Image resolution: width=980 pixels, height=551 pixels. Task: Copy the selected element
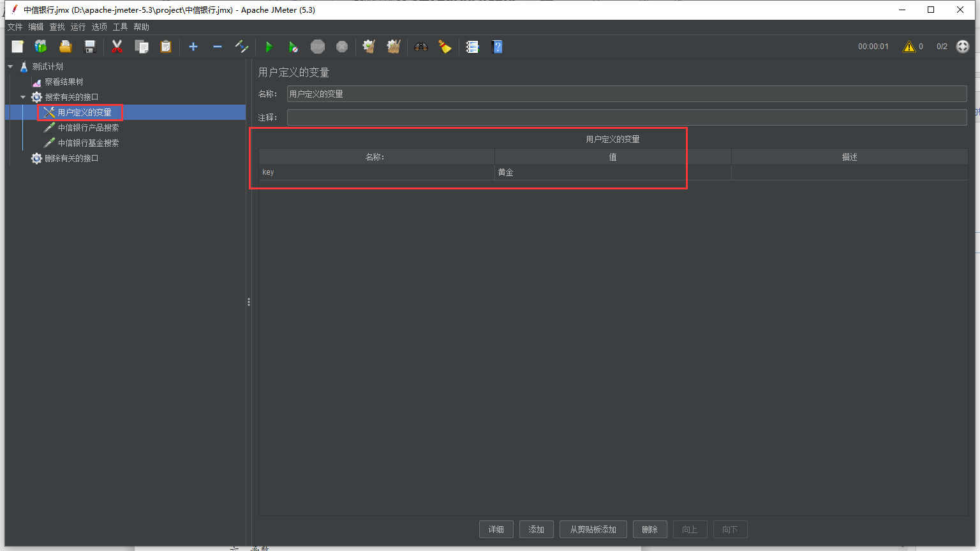pos(142,47)
